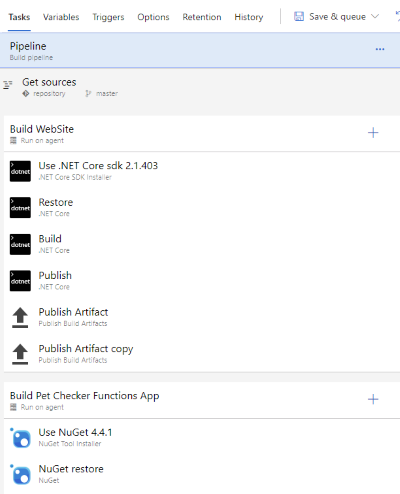The image size is (400, 494).
Task: Click the Get sources filter icon
Action: [x=8, y=85]
